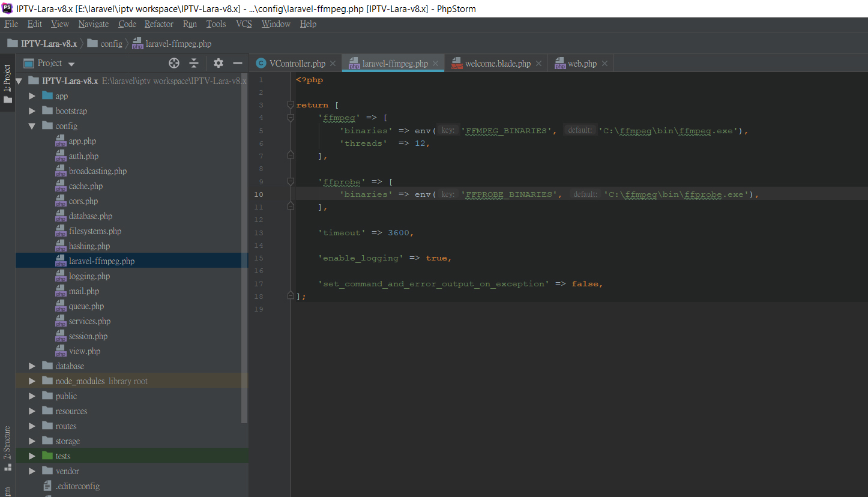Click laravel-ffmpeg.php breadcrumb in navigation bar

(x=171, y=44)
